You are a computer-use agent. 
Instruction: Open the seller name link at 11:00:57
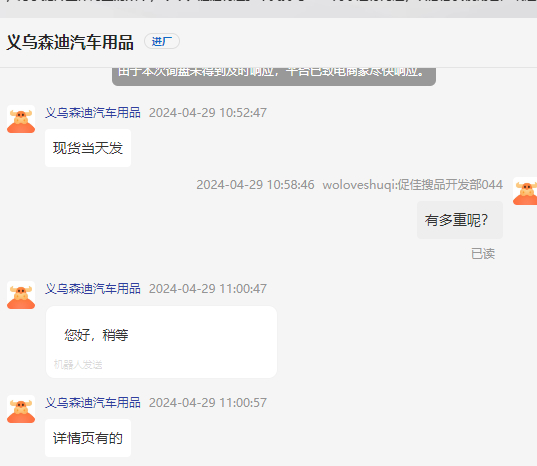coord(93,403)
